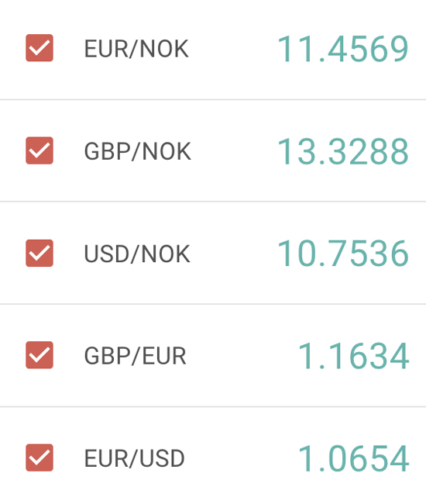Toggle the GBP/NOK checkbox
This screenshot has height=504, width=426.
(x=40, y=150)
